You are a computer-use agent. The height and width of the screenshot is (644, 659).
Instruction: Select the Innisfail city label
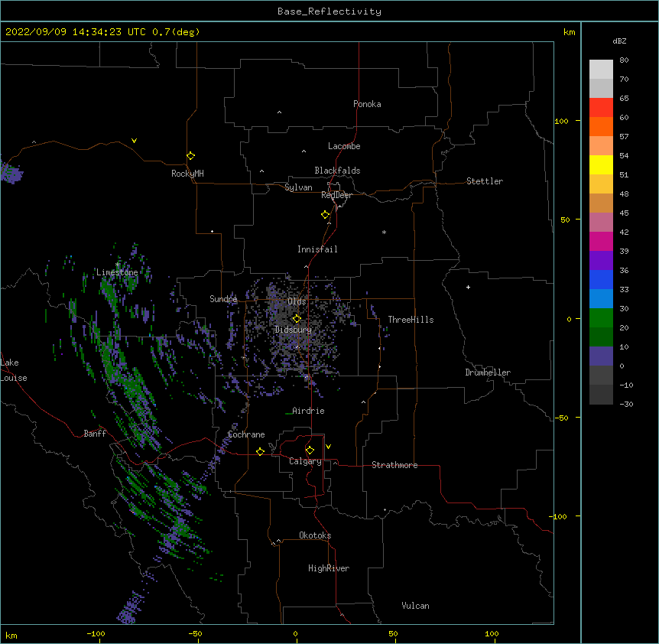317,249
